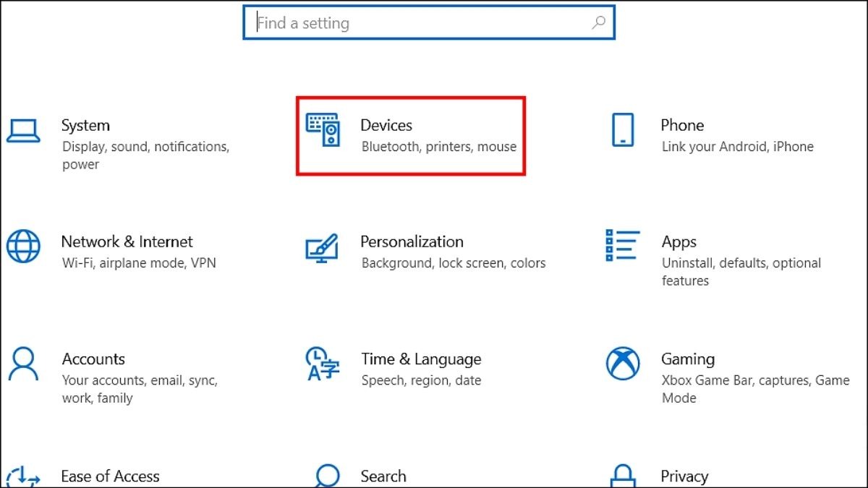
Task: Click "Bluetooth, printers, mouse" description
Action: [439, 147]
